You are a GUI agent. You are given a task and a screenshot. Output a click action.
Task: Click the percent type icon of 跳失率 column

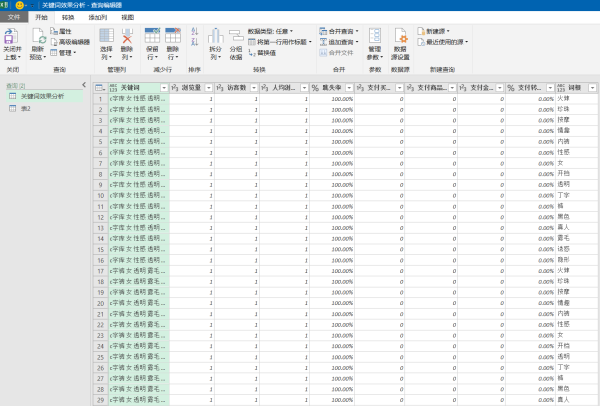pyautogui.click(x=315, y=88)
